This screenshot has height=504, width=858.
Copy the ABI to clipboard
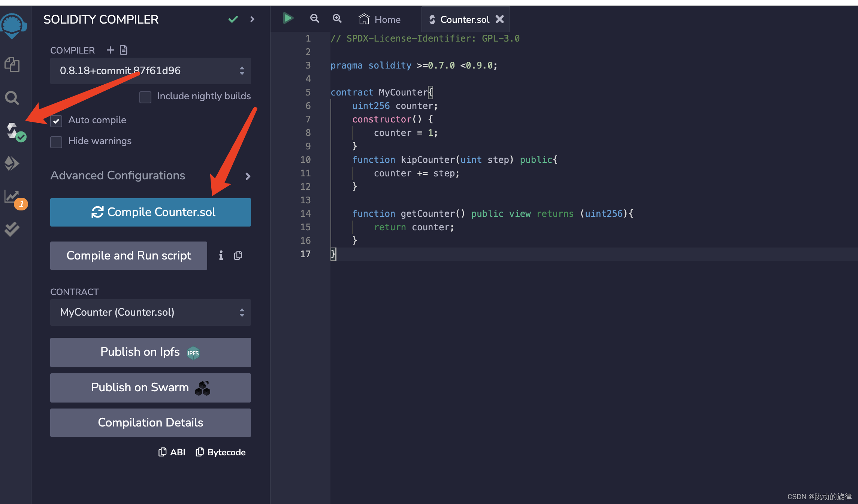point(171,452)
